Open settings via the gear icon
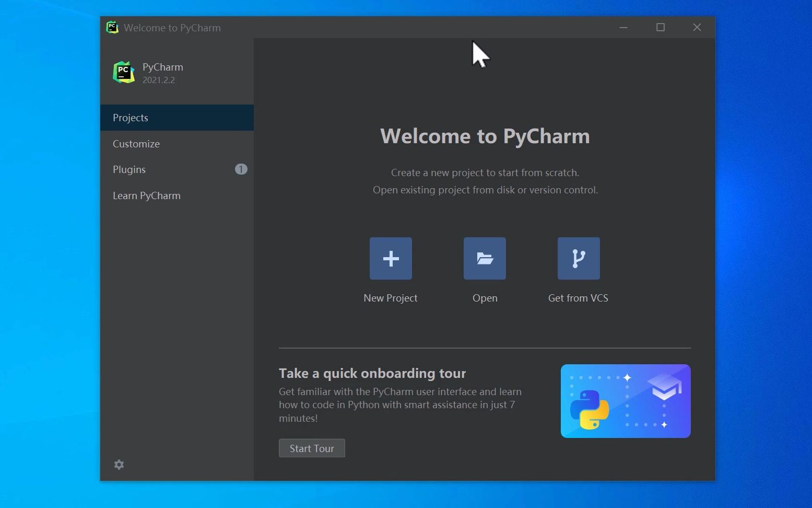812x508 pixels. [119, 464]
